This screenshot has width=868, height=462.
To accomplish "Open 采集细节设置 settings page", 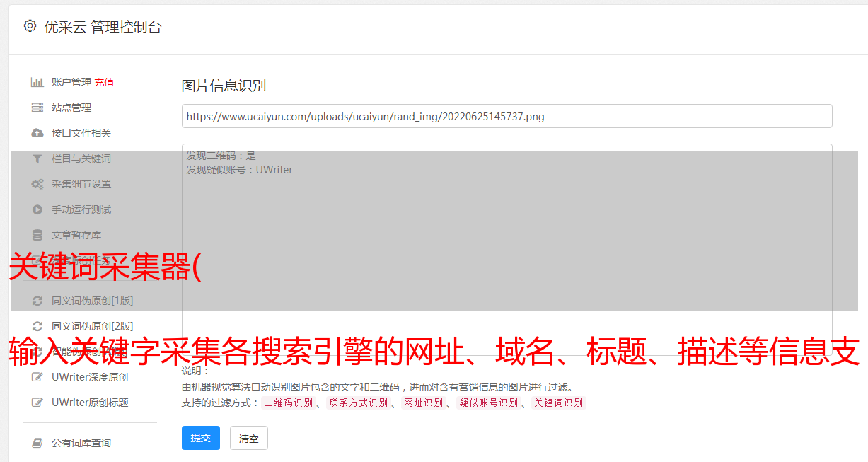I will pos(81,184).
